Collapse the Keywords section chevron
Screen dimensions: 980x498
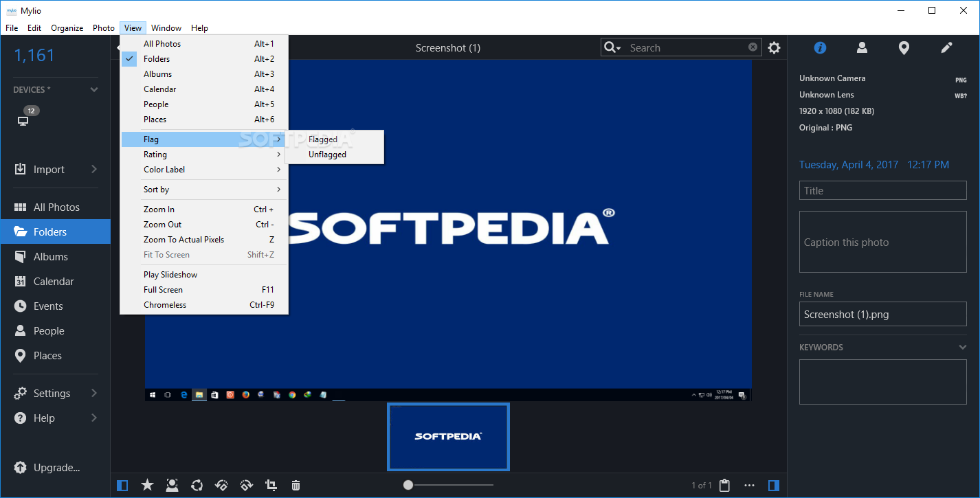tap(963, 348)
